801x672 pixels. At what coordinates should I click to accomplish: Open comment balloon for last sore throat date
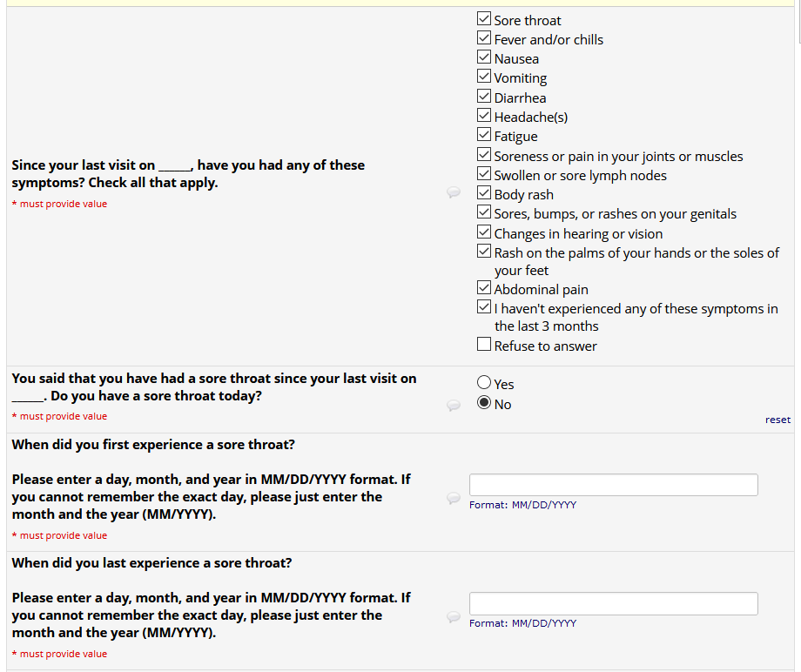click(x=454, y=616)
